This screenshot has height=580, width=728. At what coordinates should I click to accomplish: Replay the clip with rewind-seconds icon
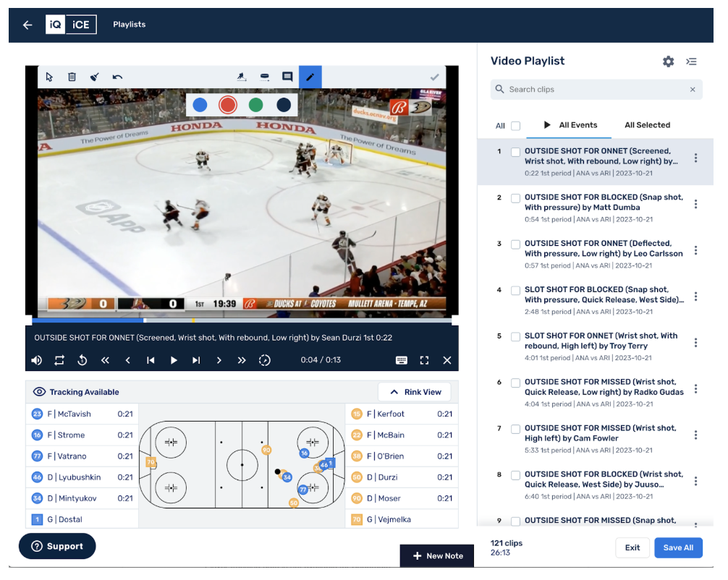tap(82, 361)
